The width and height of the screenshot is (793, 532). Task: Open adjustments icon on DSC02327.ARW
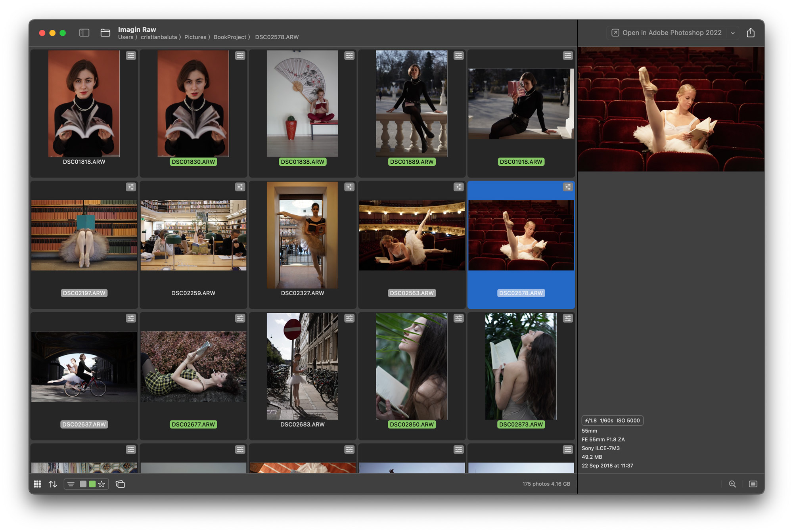point(349,187)
